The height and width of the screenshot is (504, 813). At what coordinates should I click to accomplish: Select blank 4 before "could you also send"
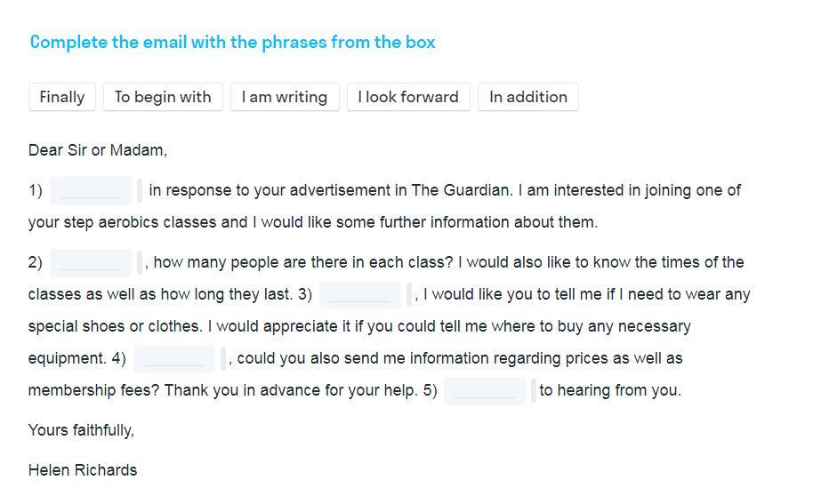pos(173,358)
